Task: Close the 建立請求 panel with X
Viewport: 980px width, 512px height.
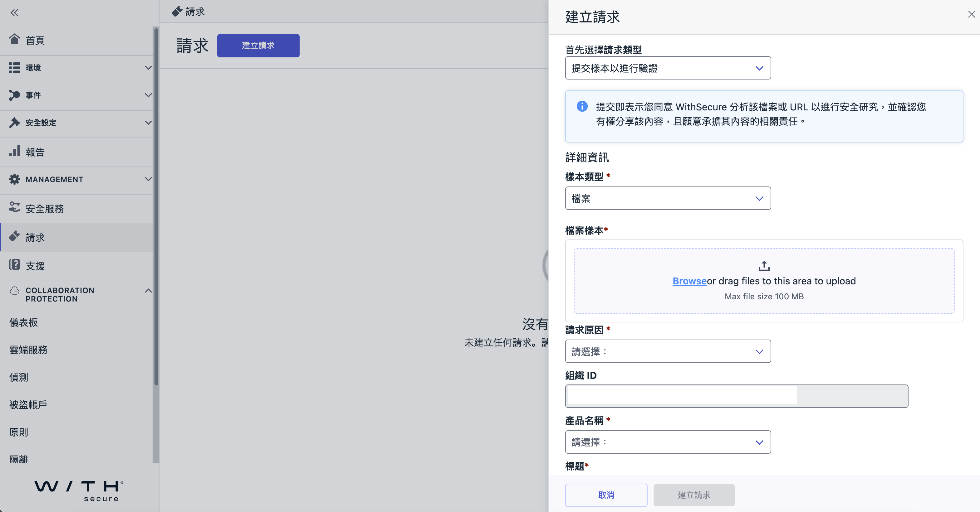Action: click(971, 14)
